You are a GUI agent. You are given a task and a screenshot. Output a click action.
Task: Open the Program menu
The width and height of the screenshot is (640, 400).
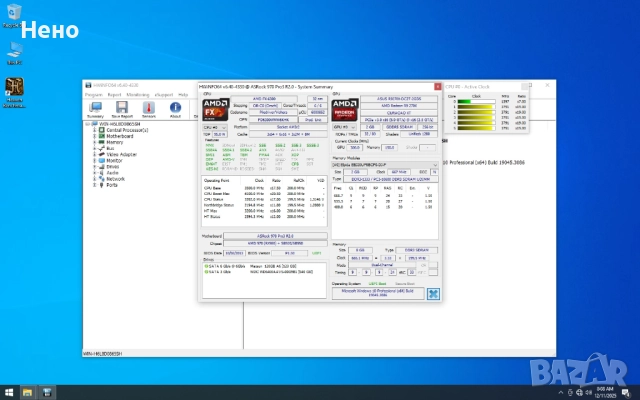pos(91,93)
